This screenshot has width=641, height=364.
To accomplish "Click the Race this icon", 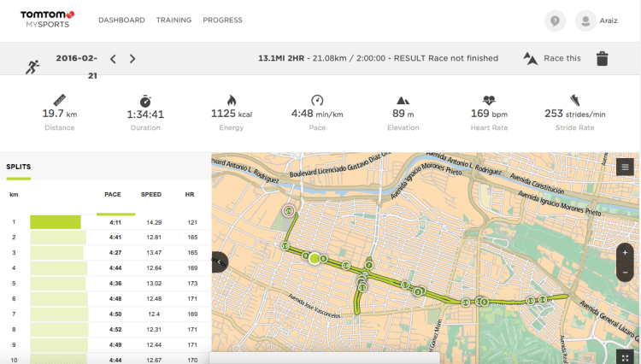I will click(530, 58).
